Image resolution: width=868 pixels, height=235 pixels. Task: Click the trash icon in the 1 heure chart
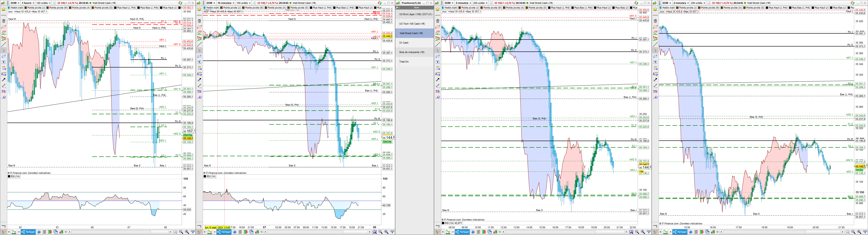click(4, 21)
